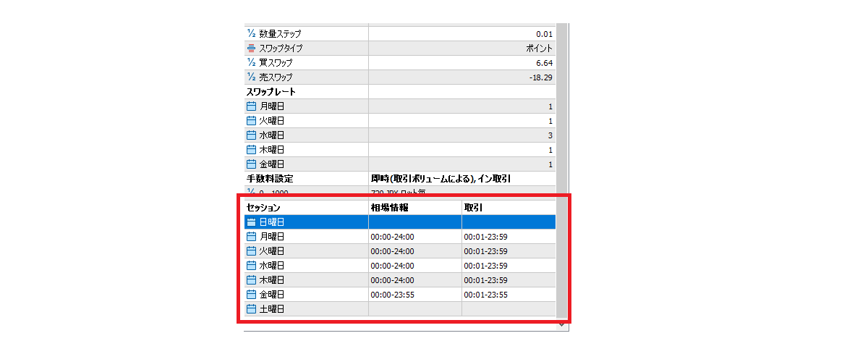Click calendar icon of 木曜日 under スワップレート
The width and height of the screenshot is (868, 362).
tap(252, 149)
